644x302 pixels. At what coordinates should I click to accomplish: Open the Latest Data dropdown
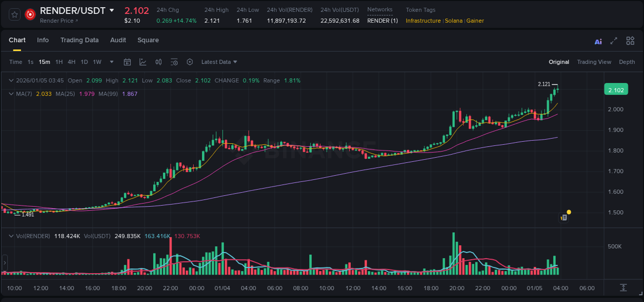coord(219,62)
